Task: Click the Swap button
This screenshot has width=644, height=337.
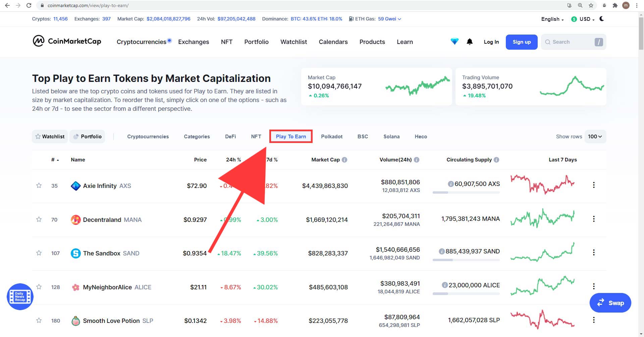Action: (x=610, y=303)
